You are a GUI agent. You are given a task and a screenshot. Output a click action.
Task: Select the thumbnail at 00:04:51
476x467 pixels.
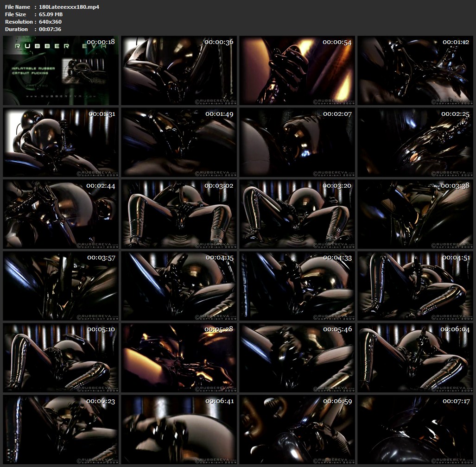[x=415, y=286]
